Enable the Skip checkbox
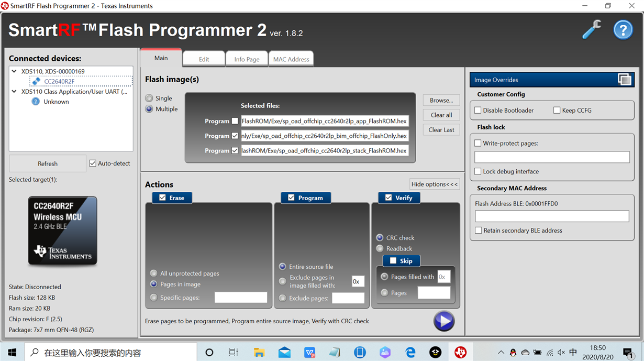Screen dimensions: 644x361 click(393, 260)
